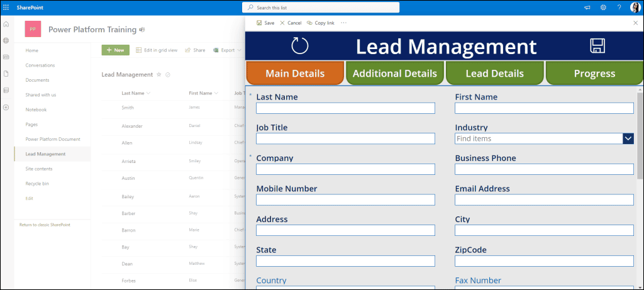Click the ZipCode input field
Screen dimensions: 644x290
[x=544, y=261]
